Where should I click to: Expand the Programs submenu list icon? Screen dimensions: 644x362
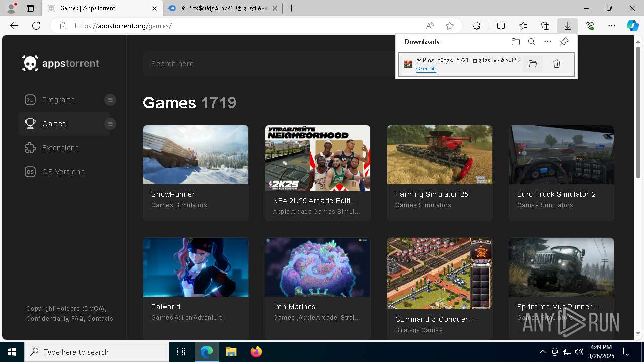click(x=110, y=100)
